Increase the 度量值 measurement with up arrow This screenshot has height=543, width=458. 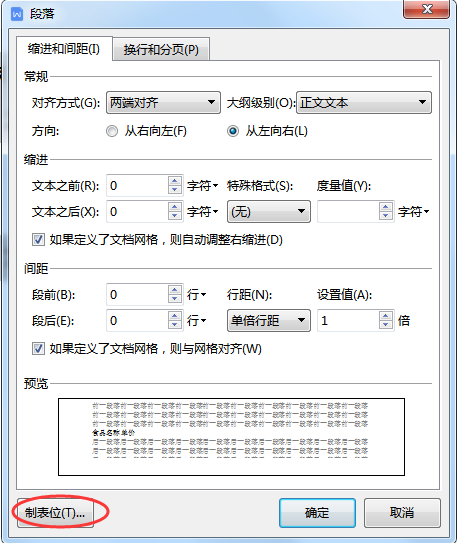[x=386, y=207]
